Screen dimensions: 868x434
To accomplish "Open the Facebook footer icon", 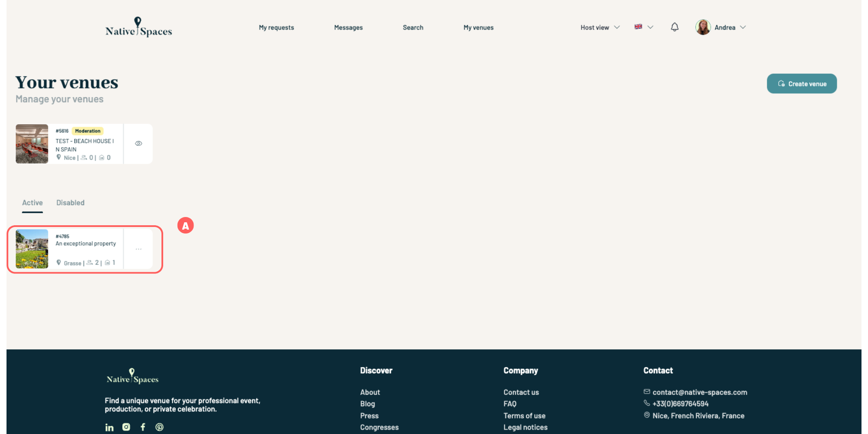I will 143,427.
